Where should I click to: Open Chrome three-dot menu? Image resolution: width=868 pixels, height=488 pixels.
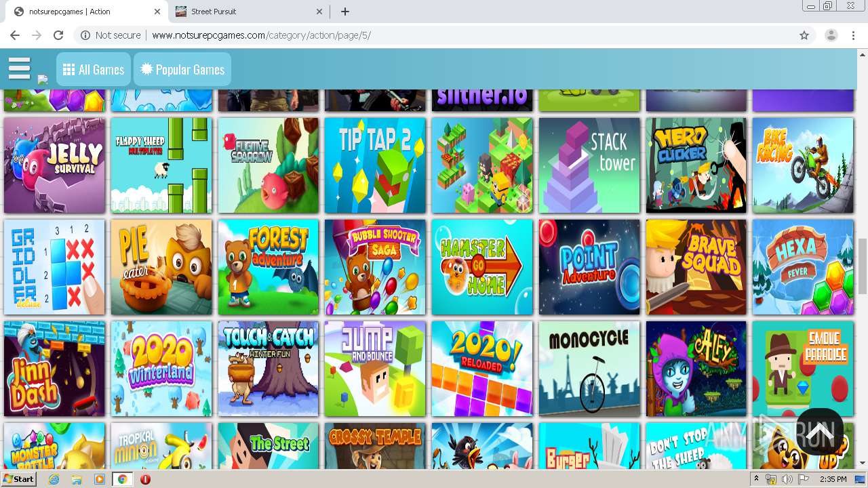tap(853, 35)
